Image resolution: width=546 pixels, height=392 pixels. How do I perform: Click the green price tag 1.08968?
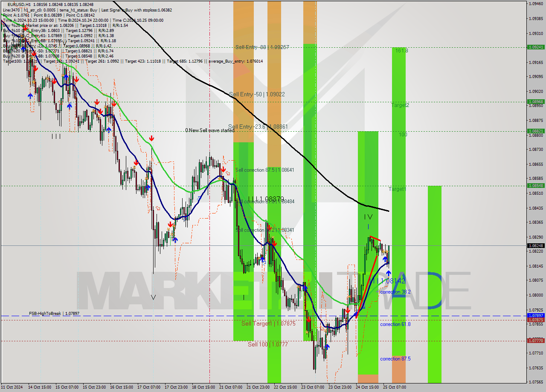[x=536, y=102]
